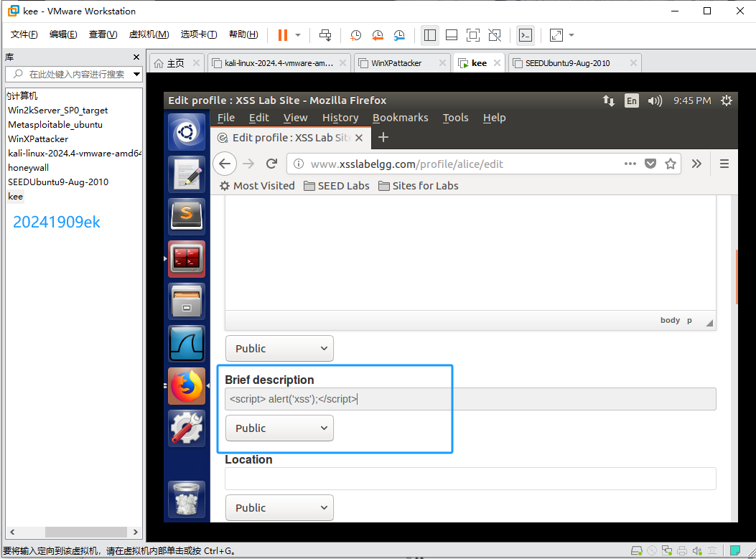Open the Ubuntu dash search launcher
Screen dimensions: 756x559
click(x=187, y=131)
